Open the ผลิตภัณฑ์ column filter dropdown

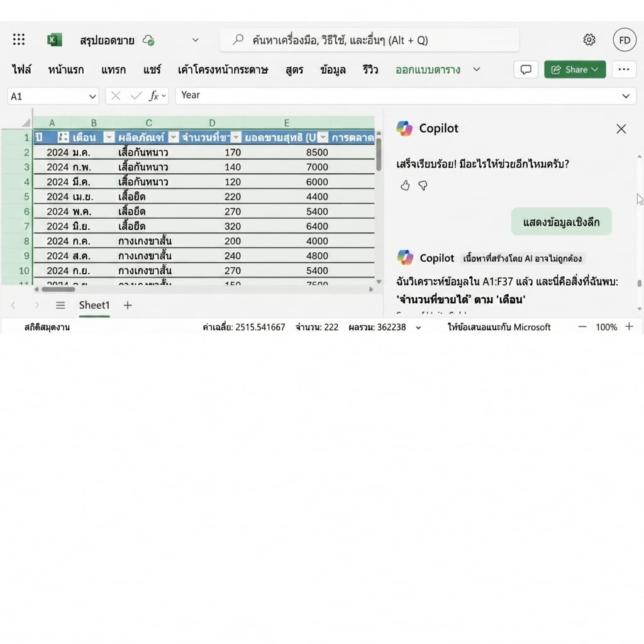coord(174,137)
